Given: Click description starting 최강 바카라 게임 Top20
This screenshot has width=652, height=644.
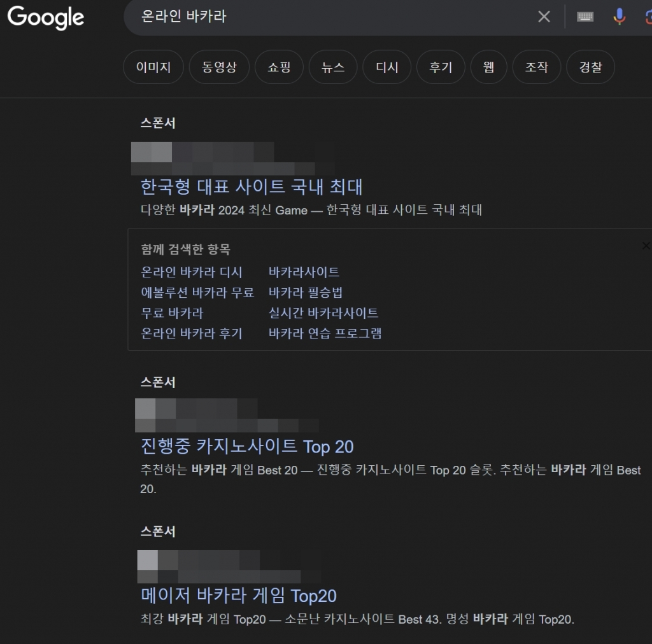Looking at the screenshot, I should [x=357, y=619].
